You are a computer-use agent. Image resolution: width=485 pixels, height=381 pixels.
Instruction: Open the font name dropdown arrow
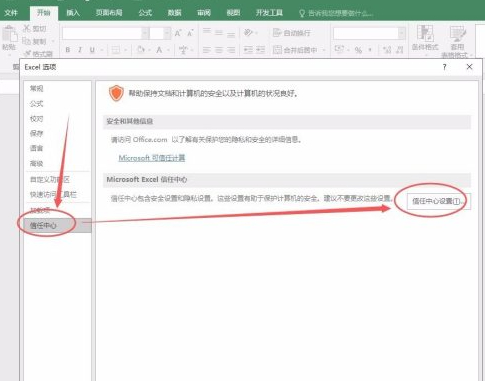[145, 33]
